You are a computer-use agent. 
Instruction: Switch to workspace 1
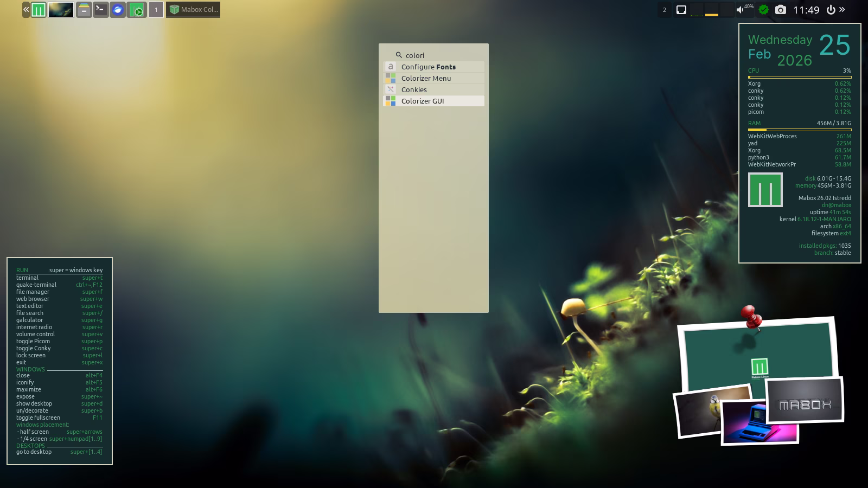click(x=156, y=10)
